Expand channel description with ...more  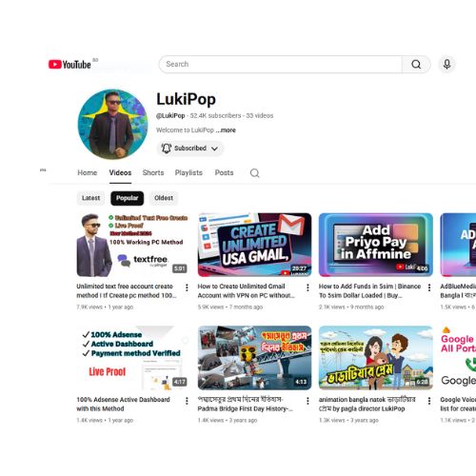[226, 130]
